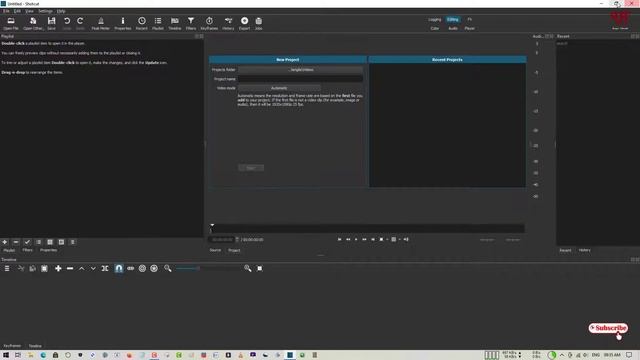The width and height of the screenshot is (640, 360).
Task: Switch to Color layout
Action: pyautogui.click(x=435, y=29)
